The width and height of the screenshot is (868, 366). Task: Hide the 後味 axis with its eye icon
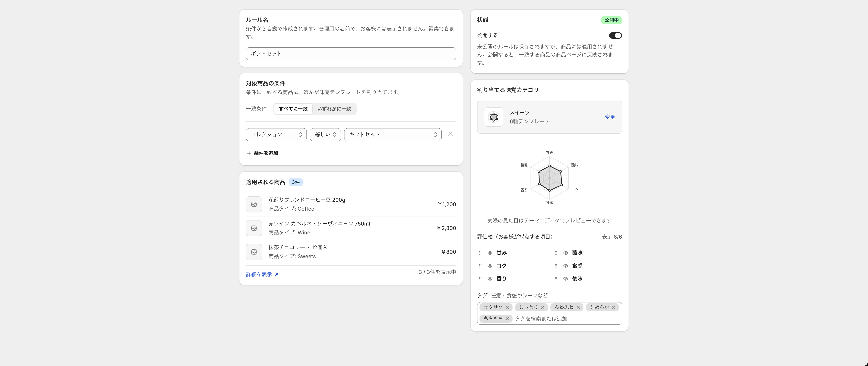click(x=566, y=279)
